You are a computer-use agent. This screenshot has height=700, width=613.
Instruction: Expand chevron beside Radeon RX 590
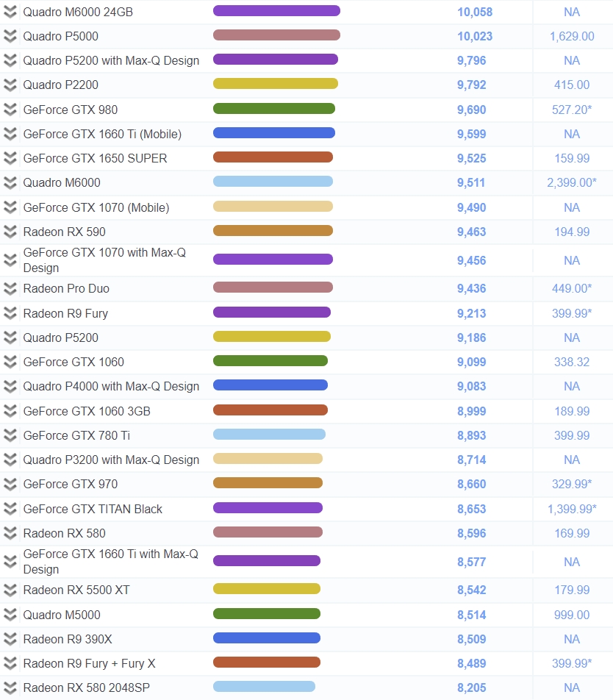10,232
